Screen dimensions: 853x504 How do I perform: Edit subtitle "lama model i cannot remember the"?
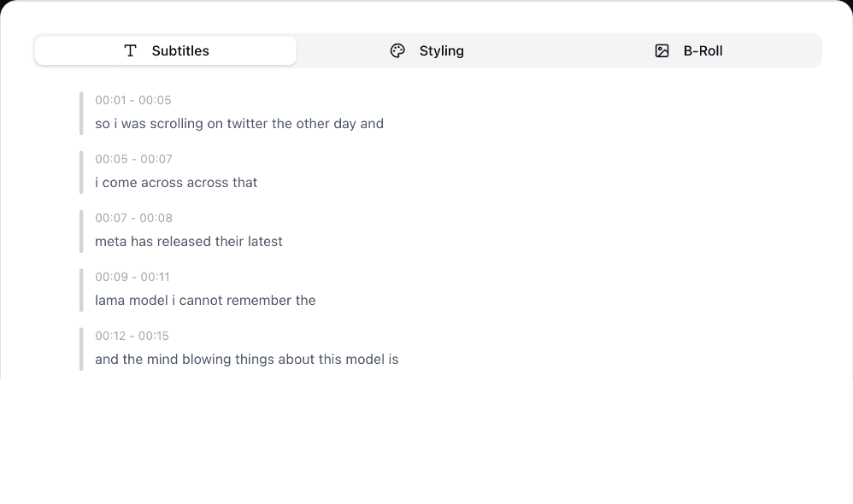click(x=205, y=301)
